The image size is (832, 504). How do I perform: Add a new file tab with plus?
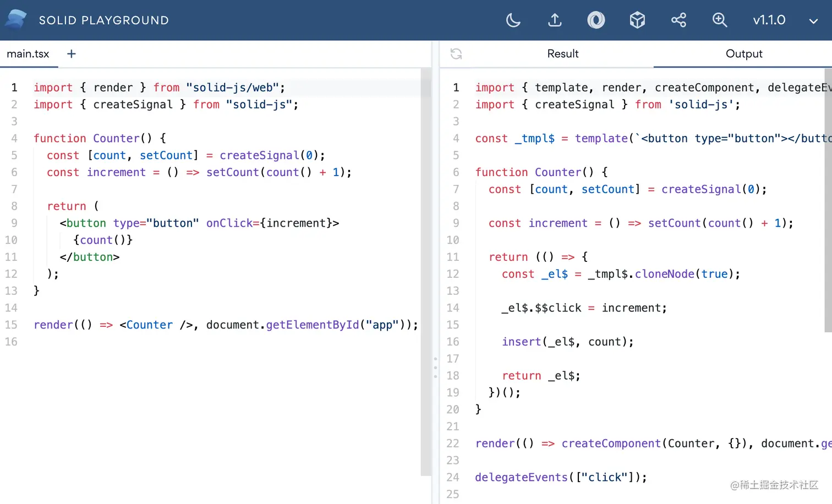pyautogui.click(x=71, y=54)
